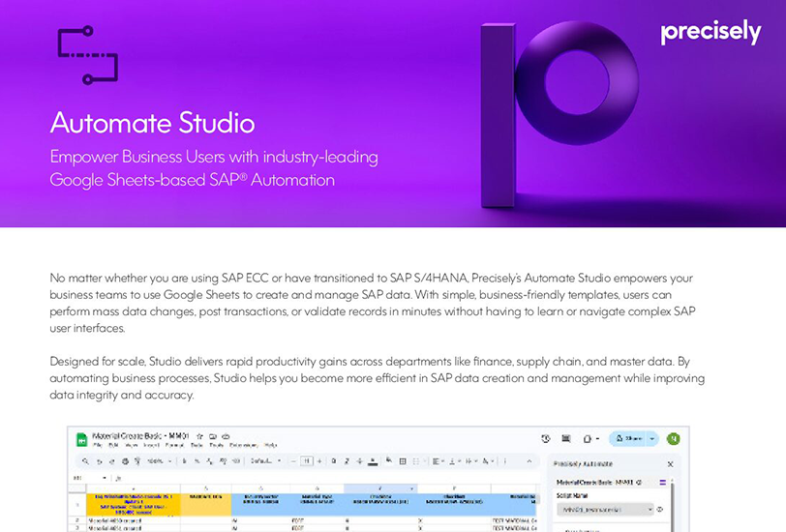Open version history clock icon

(545, 439)
